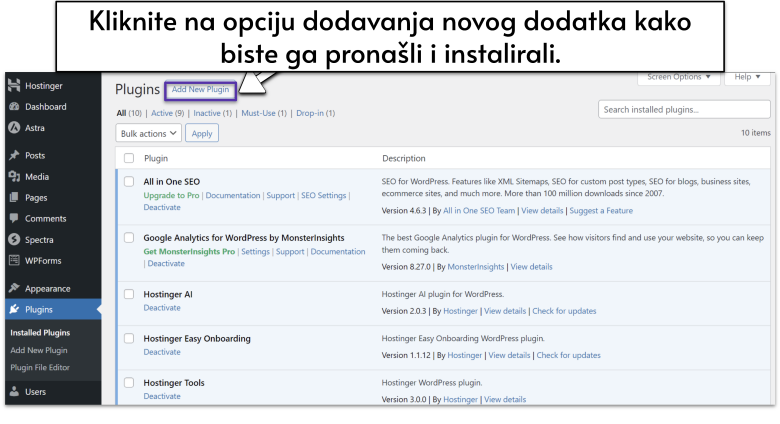This screenshot has height=424, width=780.
Task: View details of Hostinger Easy Onboarding
Action: point(509,355)
